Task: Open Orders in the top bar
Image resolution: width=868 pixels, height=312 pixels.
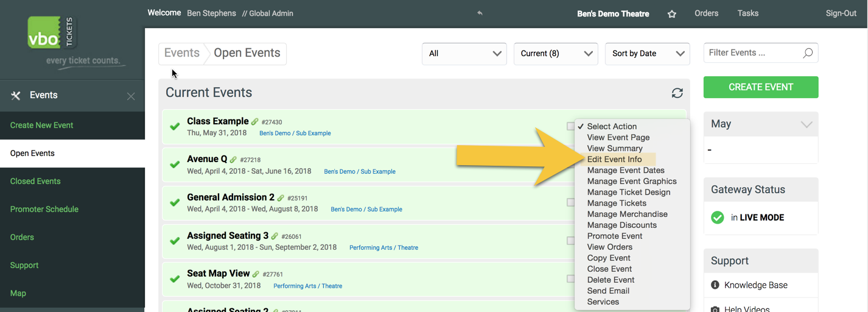Action: coord(706,13)
